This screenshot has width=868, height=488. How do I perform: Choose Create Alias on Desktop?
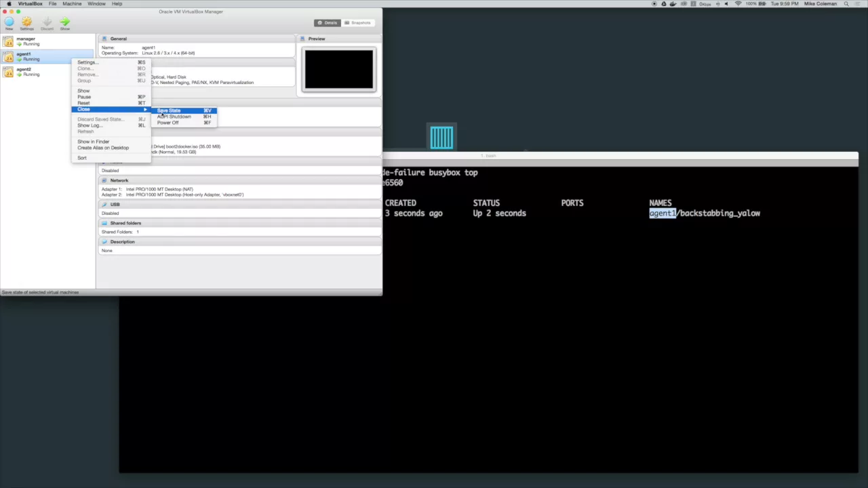tap(111, 148)
